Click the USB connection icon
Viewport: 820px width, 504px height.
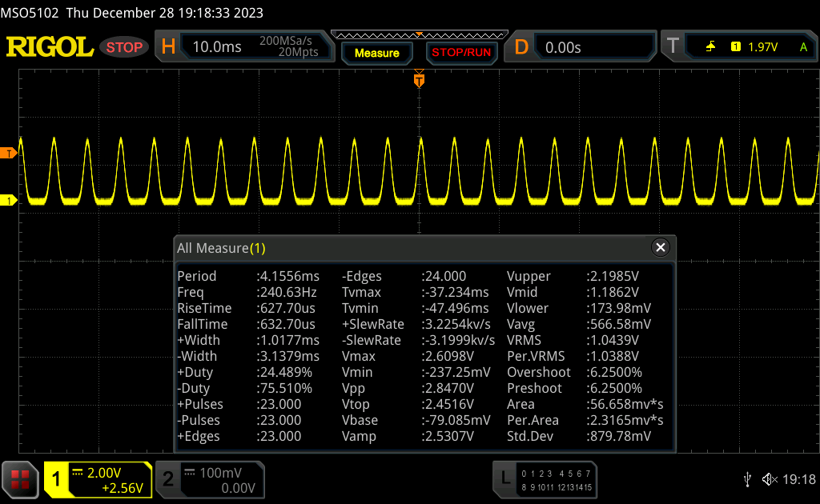click(x=748, y=479)
